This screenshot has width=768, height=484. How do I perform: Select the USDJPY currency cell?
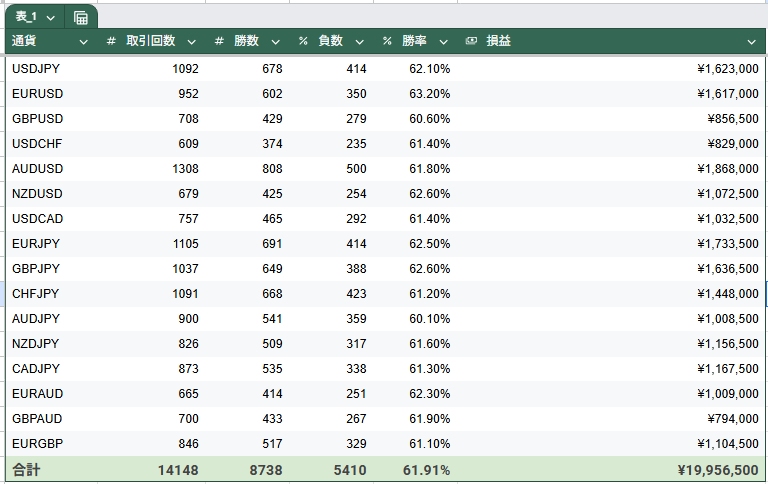51,69
